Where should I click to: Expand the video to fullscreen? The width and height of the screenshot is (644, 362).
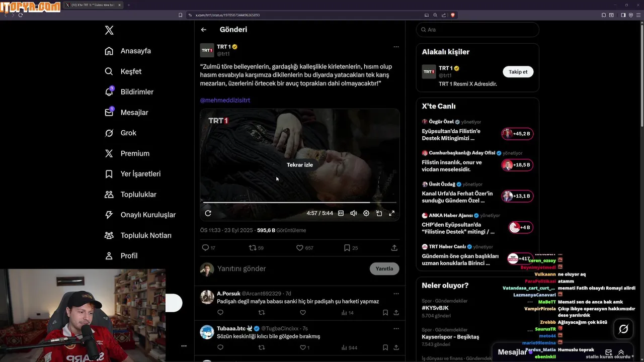[391, 213]
